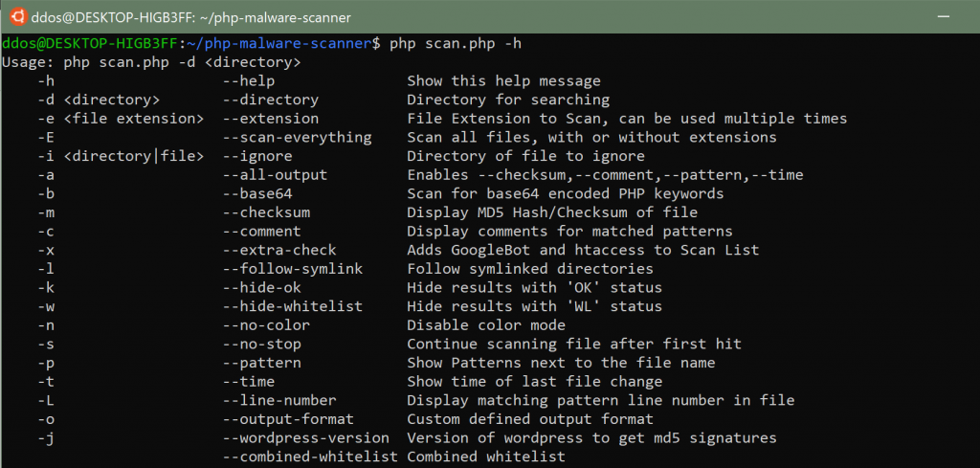The height and width of the screenshot is (468, 980).
Task: Click 'Hide results with 'WL' status'
Action: (534, 306)
